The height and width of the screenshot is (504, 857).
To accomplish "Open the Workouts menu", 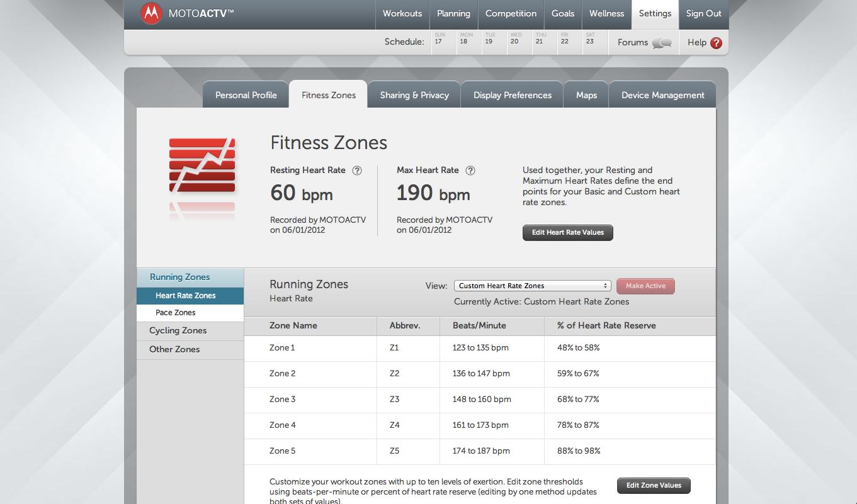I will [x=402, y=14].
